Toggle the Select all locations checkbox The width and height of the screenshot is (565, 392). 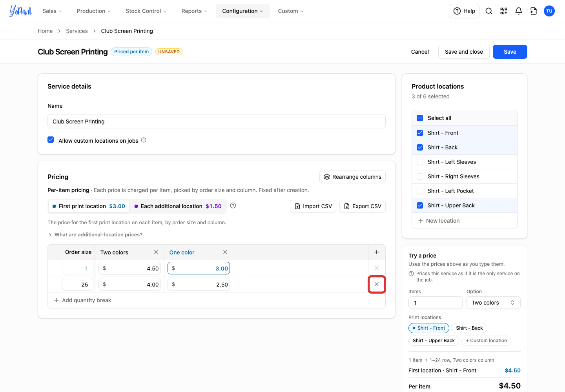pos(420,118)
